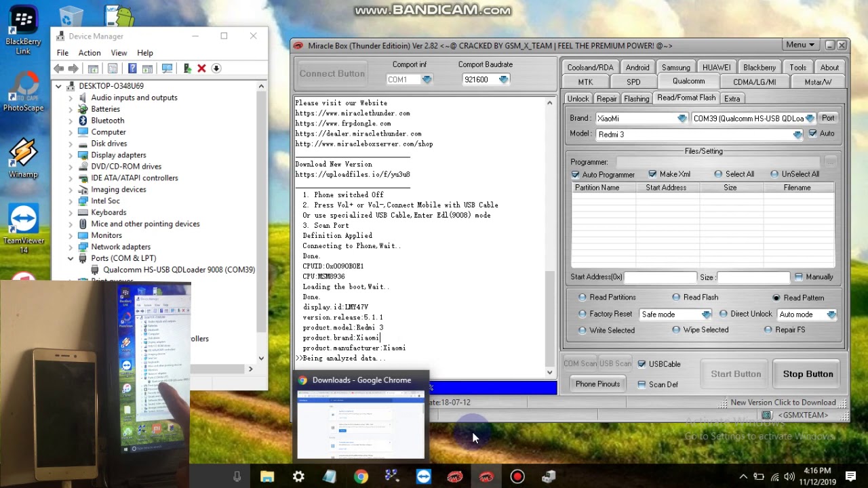
Task: Open Properties icon in Device Manager toolbar
Action: click(113, 68)
